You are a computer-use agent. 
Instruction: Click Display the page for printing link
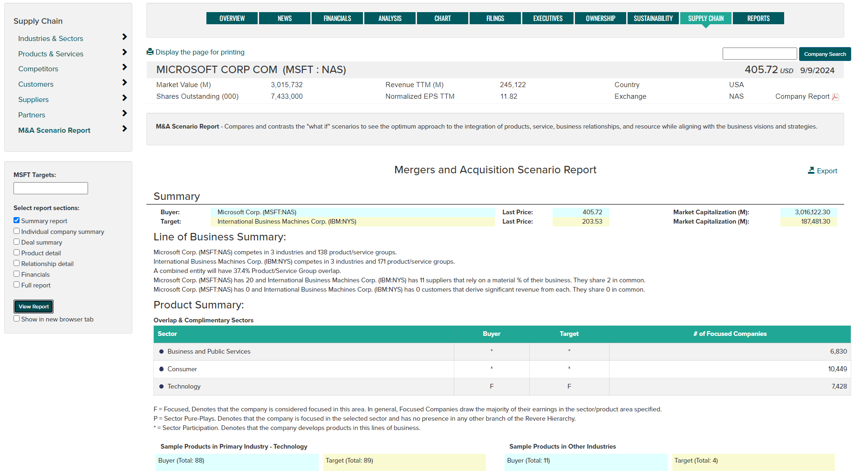(200, 52)
